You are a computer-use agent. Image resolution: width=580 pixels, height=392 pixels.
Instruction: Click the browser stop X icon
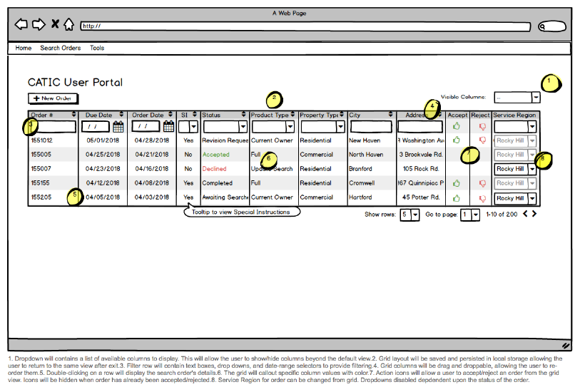pos(55,24)
